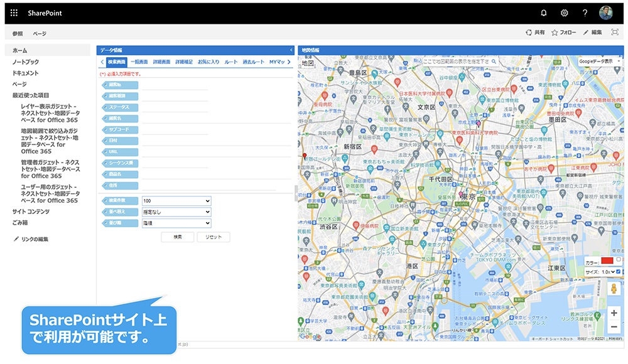Open the user profile avatar

coord(606,13)
